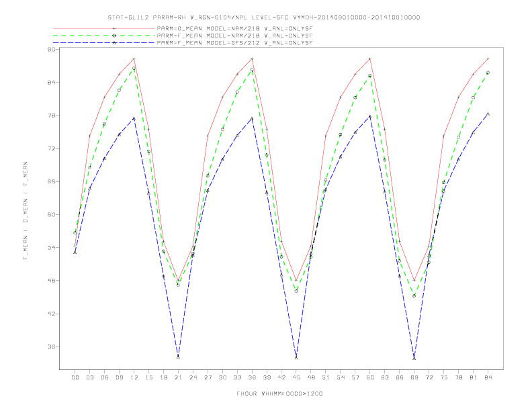Click x-axis tick label 03

pyautogui.click(x=89, y=377)
